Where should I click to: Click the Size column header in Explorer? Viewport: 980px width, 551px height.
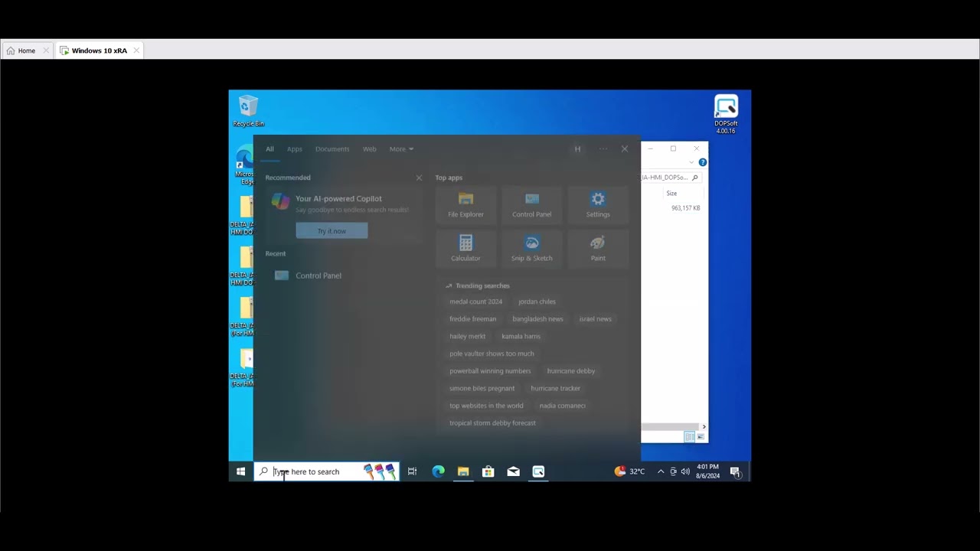[671, 194]
